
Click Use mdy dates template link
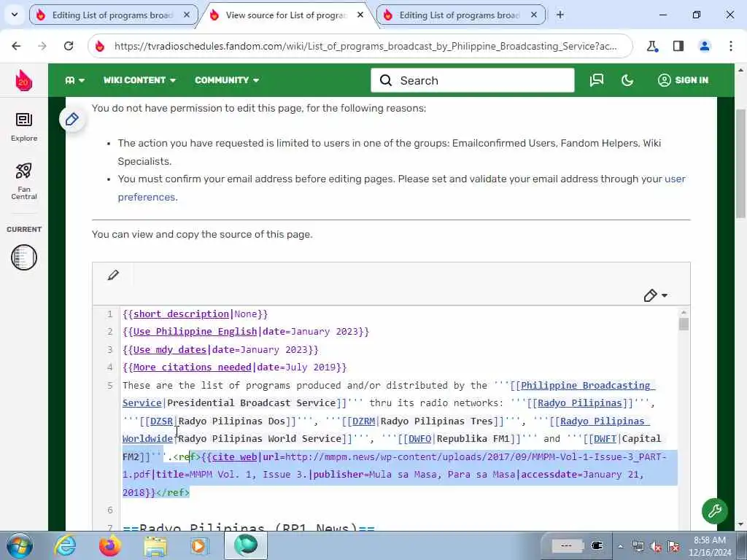tap(169, 349)
